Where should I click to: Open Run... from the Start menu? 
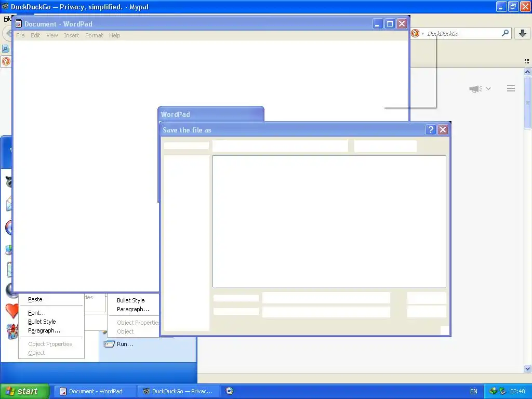[x=125, y=344]
